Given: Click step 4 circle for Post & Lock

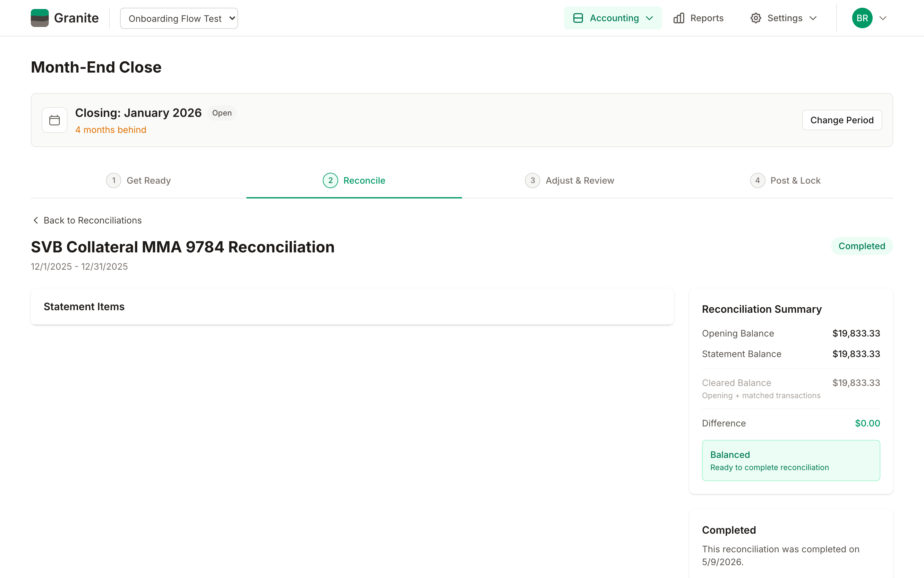Looking at the screenshot, I should click(757, 180).
